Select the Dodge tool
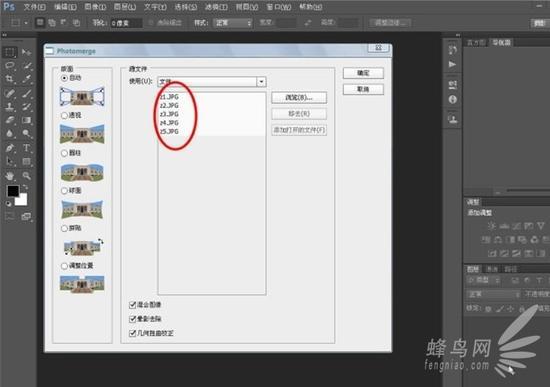Screen dimensions: 550x387 click(27, 133)
